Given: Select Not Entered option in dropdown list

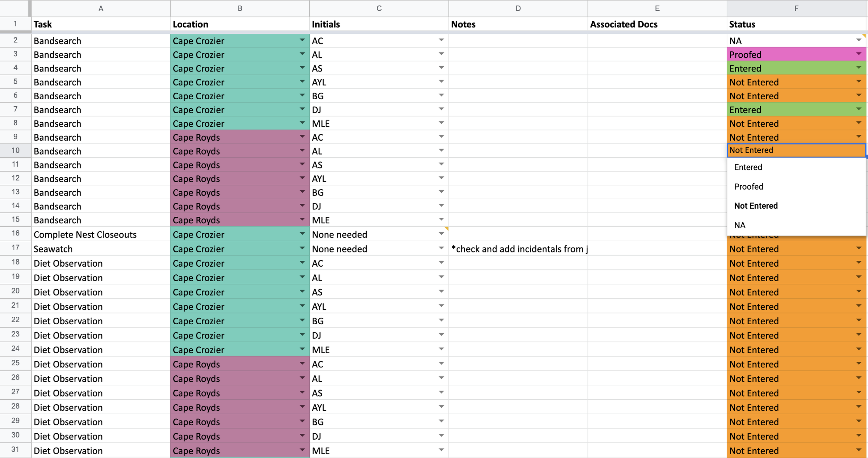Looking at the screenshot, I should [756, 206].
